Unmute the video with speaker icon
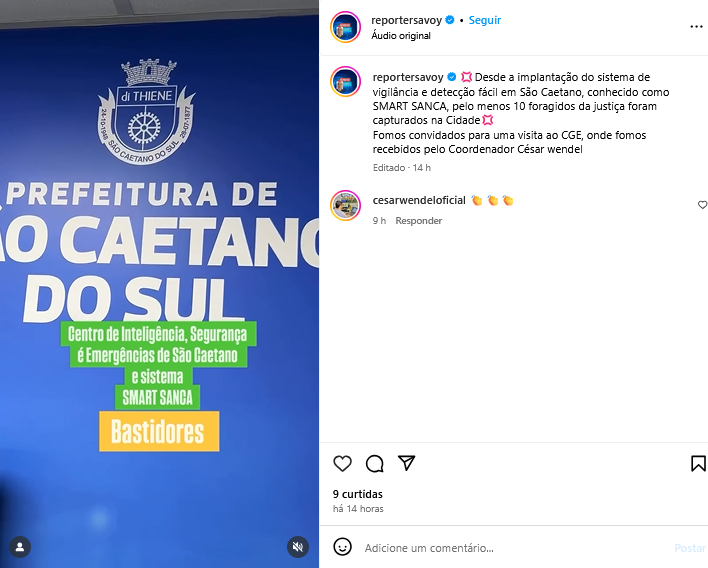 pos(298,547)
